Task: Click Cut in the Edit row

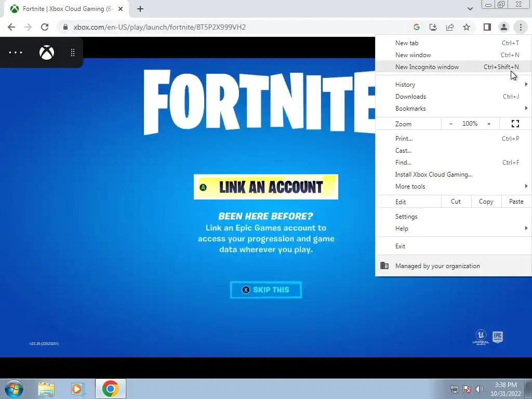Action: (x=456, y=202)
